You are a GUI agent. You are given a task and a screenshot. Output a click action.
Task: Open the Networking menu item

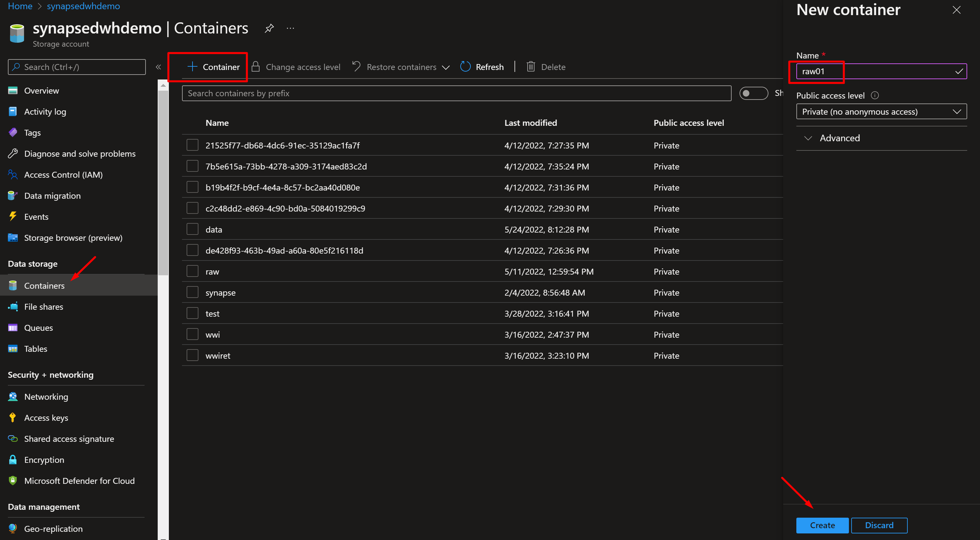(x=46, y=397)
